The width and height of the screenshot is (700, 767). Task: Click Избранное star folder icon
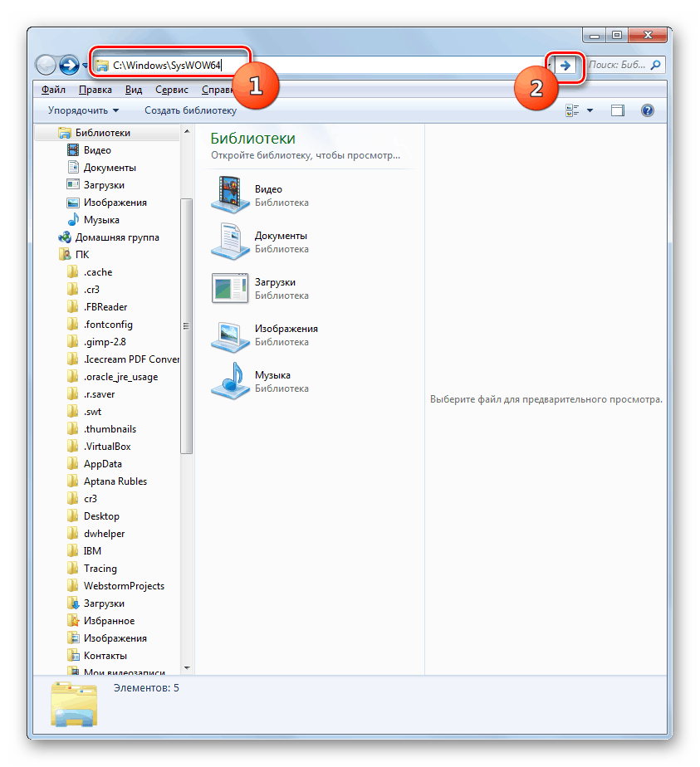[x=72, y=621]
